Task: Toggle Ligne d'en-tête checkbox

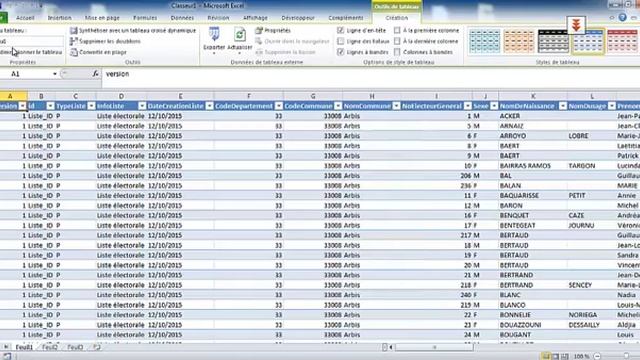Action: (340, 30)
